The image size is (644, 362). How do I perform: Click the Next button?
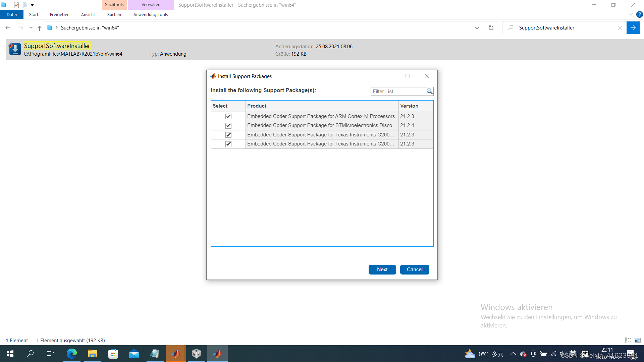coord(382,269)
